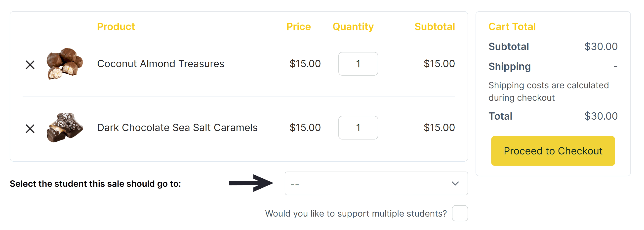Click the quantity field for Coconut Almond Treasures
The height and width of the screenshot is (230, 644).
point(358,64)
